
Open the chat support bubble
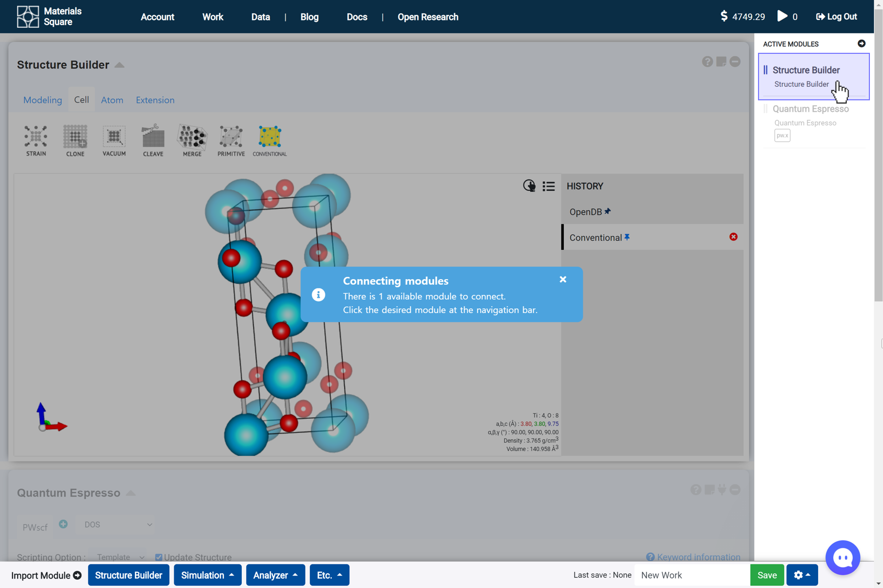842,557
